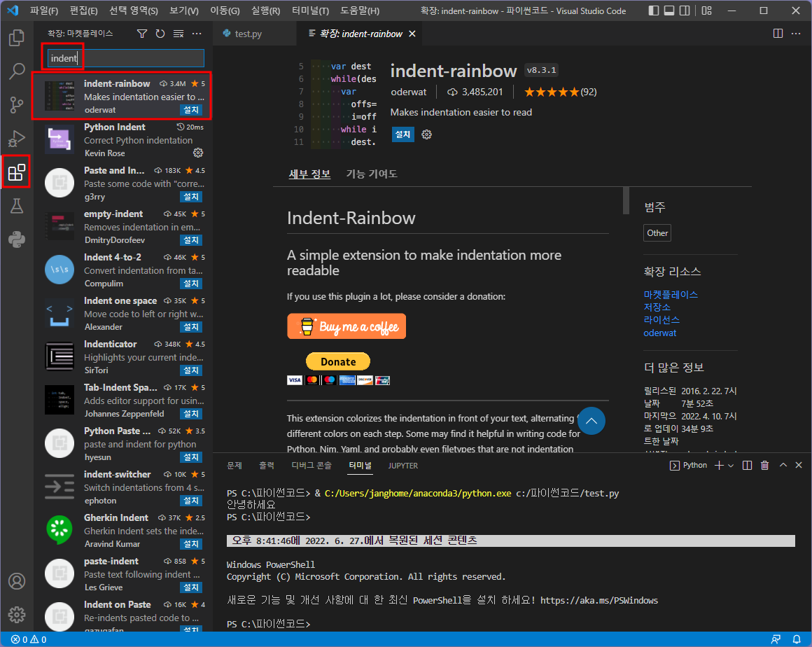
Task: Clear extension search results icon
Action: [x=178, y=34]
